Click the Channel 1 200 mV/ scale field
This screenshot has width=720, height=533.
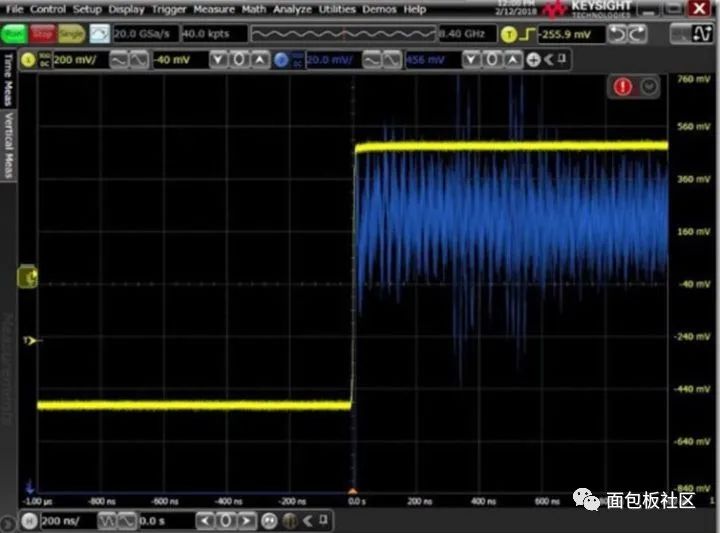point(80,60)
